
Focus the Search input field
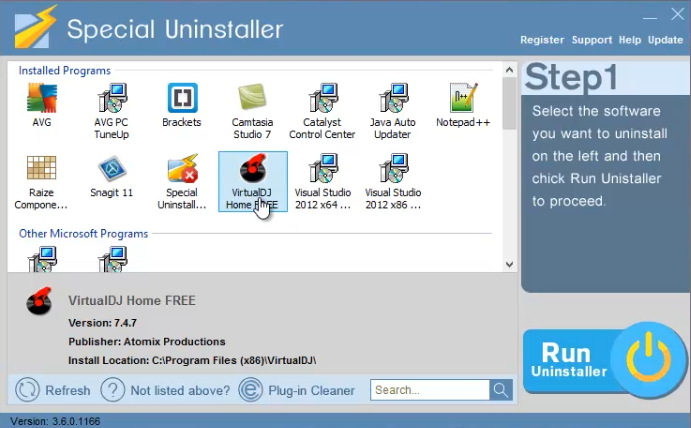430,390
